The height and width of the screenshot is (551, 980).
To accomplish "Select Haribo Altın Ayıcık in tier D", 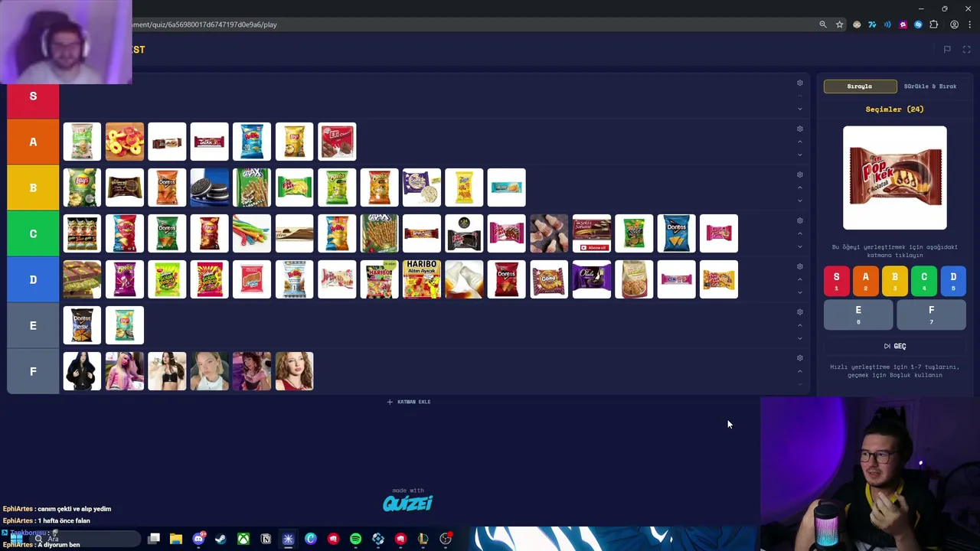I will coord(422,279).
